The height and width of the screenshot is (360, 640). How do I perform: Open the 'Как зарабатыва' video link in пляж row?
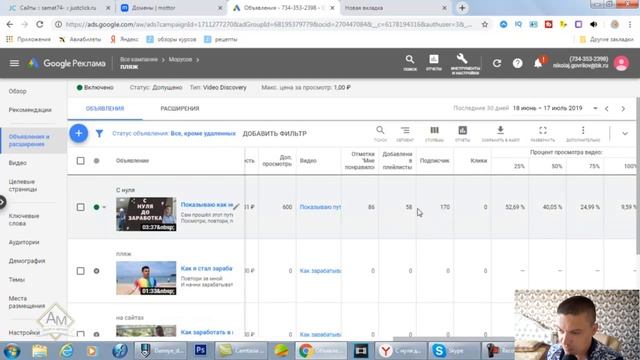(320, 271)
